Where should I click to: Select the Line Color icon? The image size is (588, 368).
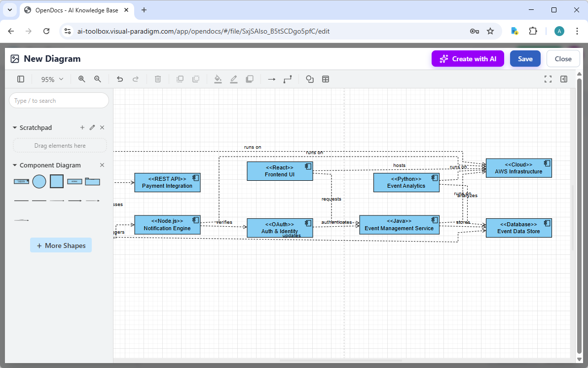233,79
